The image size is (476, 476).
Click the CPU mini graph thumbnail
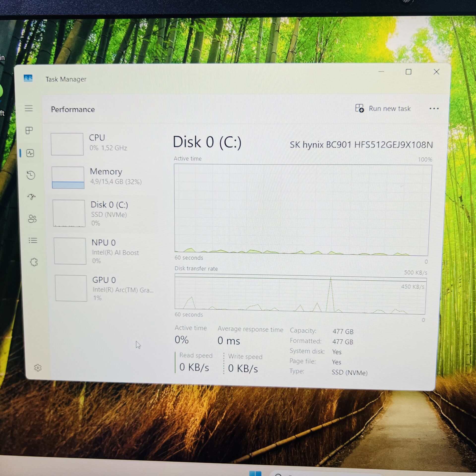67,144
